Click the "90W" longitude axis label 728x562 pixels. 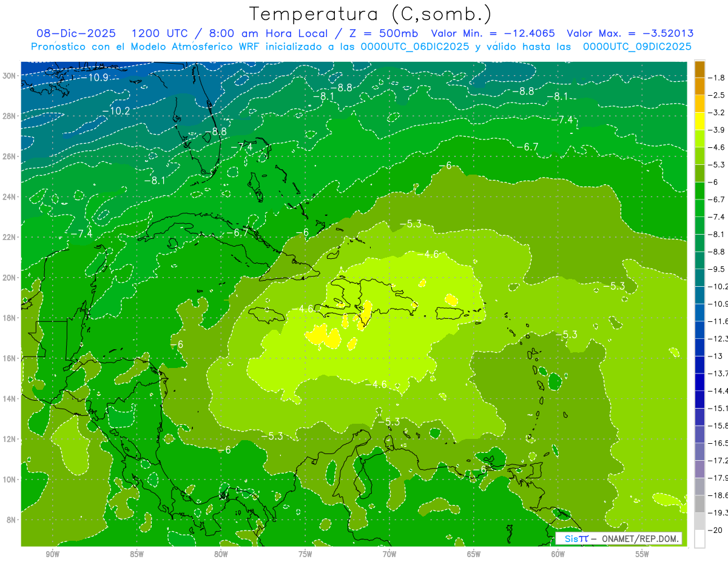click(x=53, y=554)
